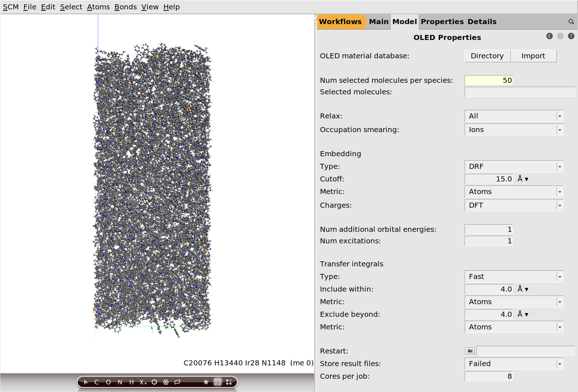Choose the Hydrogen atom tool
578x392 pixels.
click(x=131, y=382)
